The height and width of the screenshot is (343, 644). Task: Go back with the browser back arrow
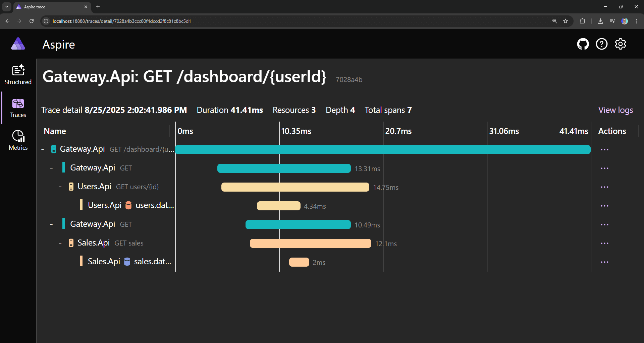(7, 21)
